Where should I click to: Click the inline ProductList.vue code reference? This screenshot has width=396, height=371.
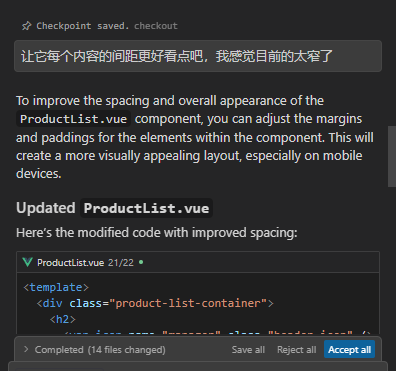click(x=73, y=119)
